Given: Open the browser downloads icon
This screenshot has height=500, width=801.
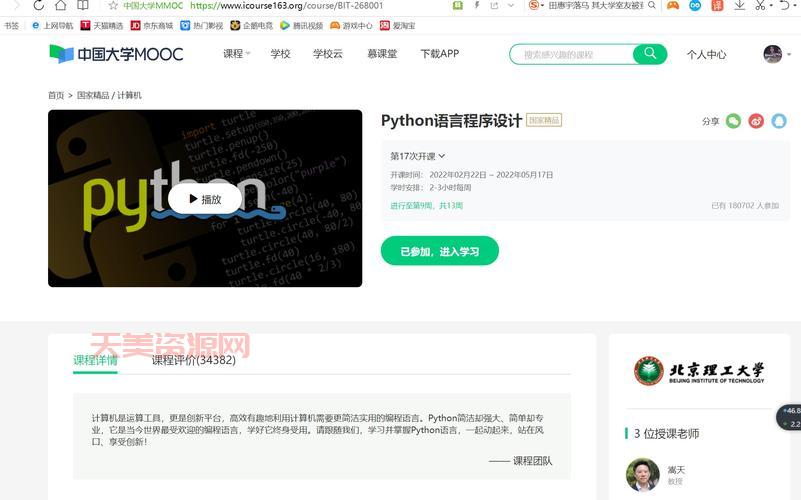Looking at the screenshot, I should 739,6.
